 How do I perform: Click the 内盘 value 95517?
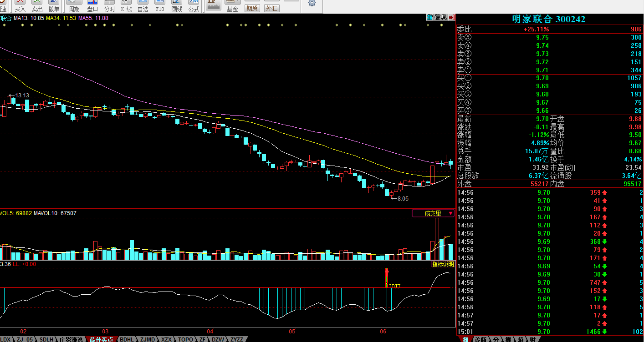click(x=633, y=184)
